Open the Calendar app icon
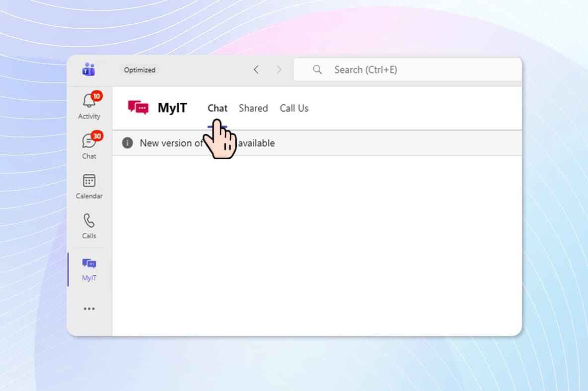Viewport: 588px width, 391px height. click(x=89, y=181)
